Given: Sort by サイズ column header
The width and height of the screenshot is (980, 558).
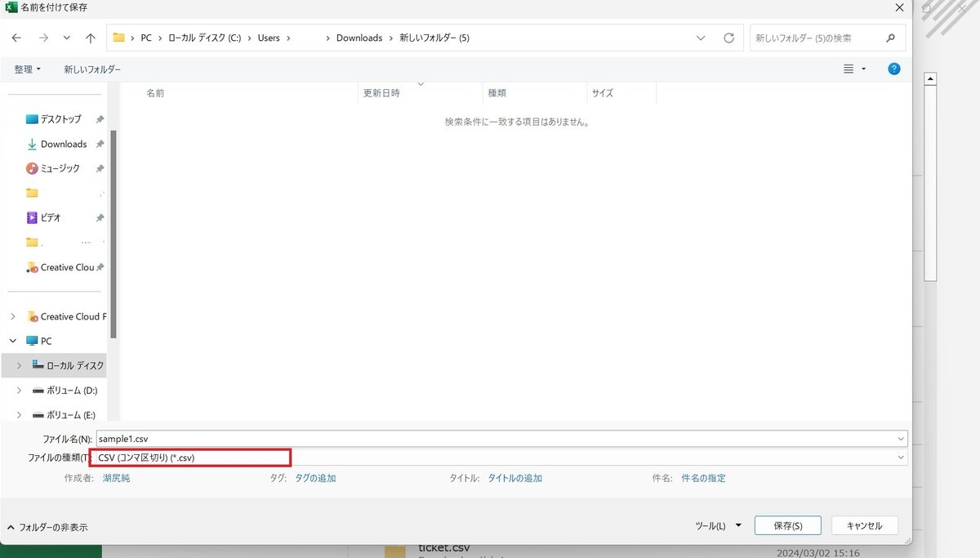Looking at the screenshot, I should click(603, 93).
